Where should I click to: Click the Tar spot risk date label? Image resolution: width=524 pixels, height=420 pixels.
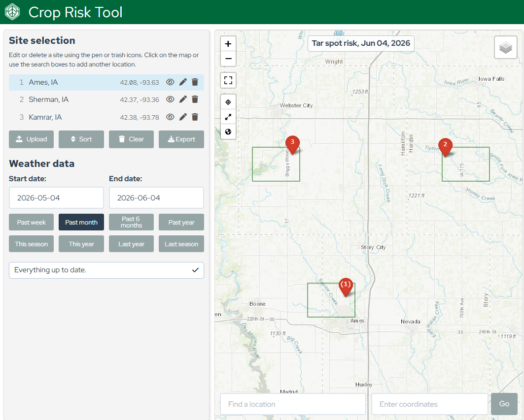(361, 43)
